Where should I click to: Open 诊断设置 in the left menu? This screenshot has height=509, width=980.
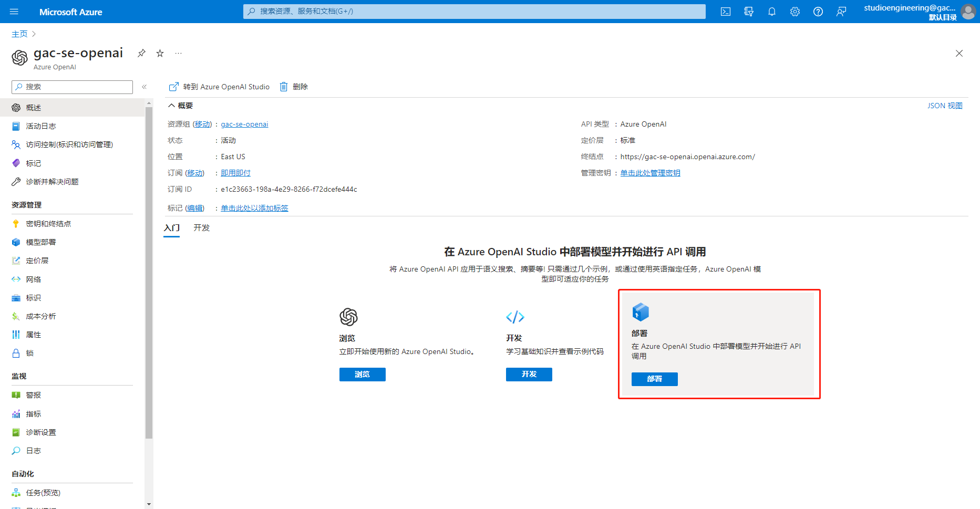click(x=73, y=432)
